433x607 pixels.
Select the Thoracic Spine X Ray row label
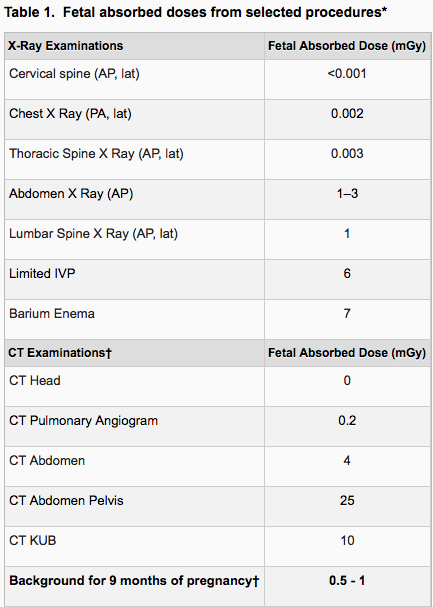[96, 154]
